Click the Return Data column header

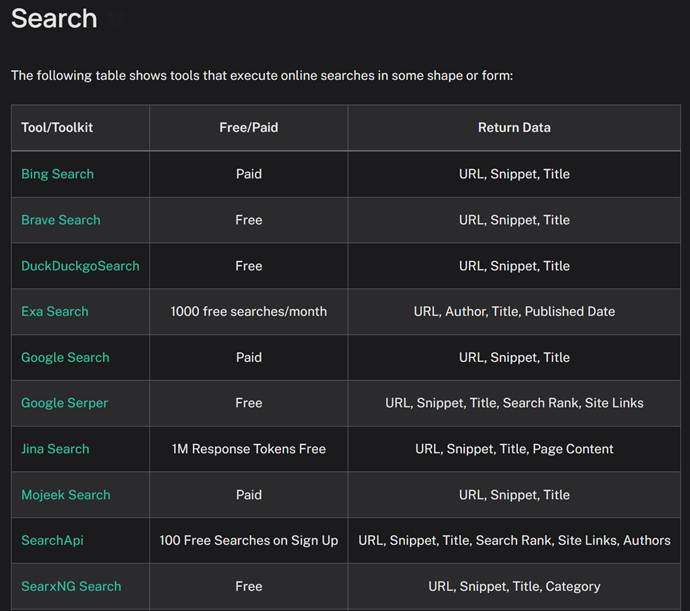point(514,128)
